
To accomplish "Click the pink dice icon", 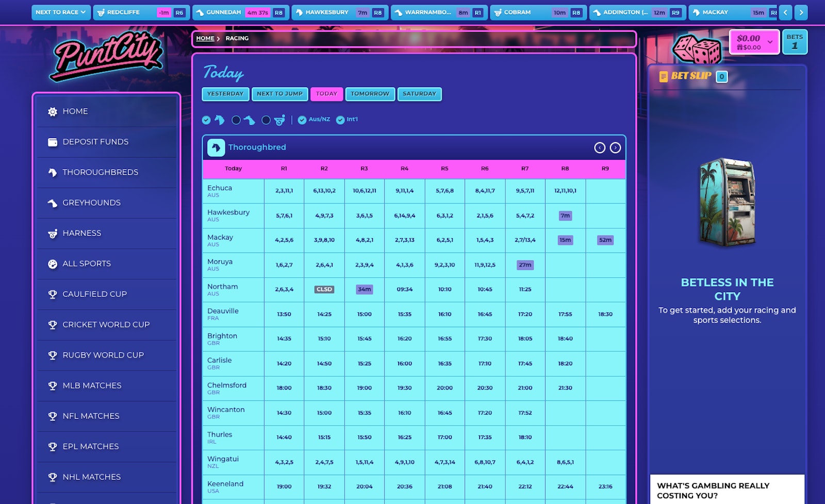I will tap(697, 49).
